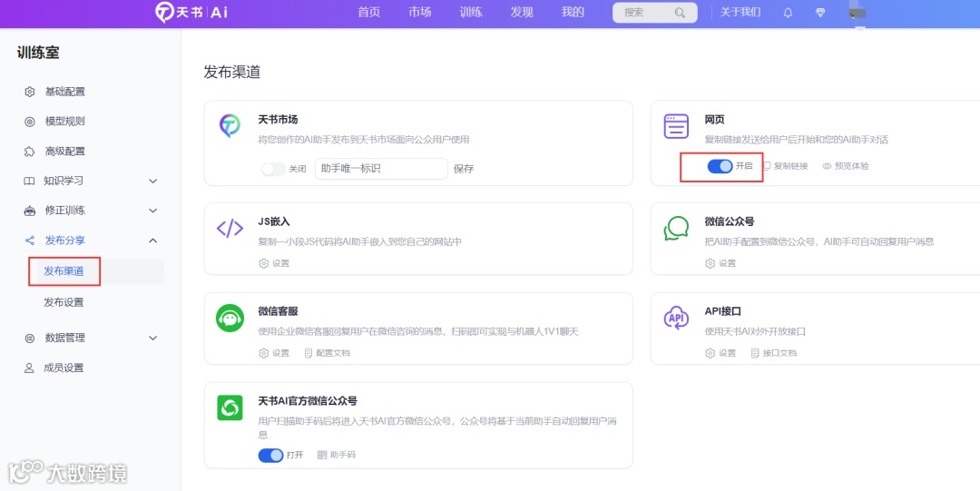The width and height of the screenshot is (980, 491).
Task: Click the 基础配置 gear icon
Action: (29, 92)
